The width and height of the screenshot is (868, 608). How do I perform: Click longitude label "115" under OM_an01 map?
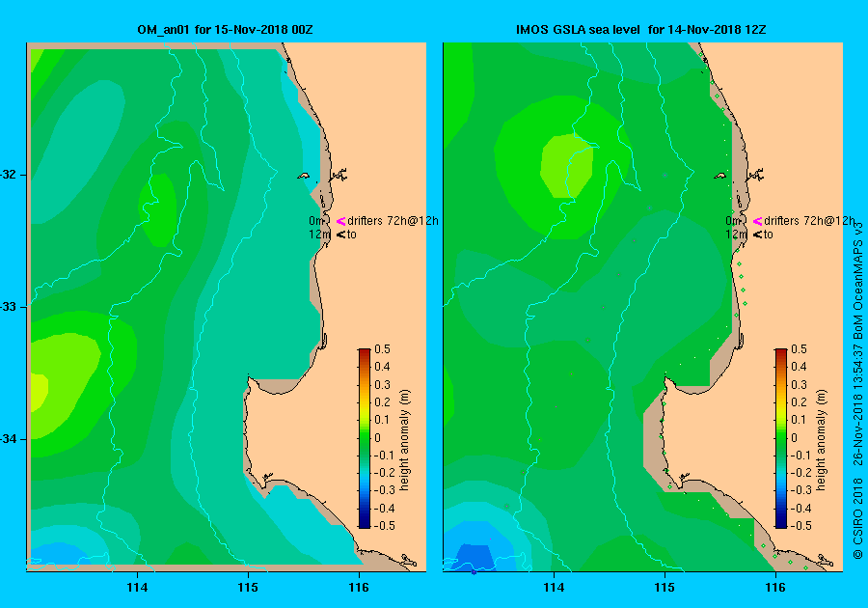tap(248, 588)
